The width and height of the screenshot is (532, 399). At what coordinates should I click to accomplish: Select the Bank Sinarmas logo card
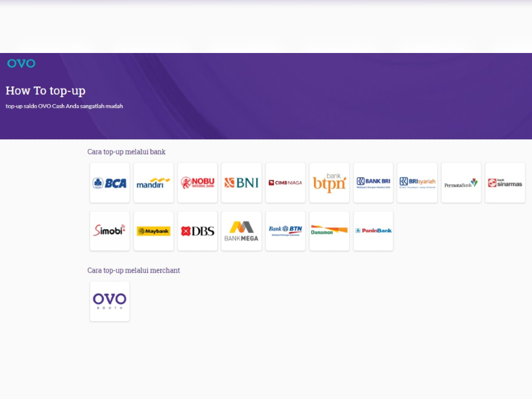505,183
